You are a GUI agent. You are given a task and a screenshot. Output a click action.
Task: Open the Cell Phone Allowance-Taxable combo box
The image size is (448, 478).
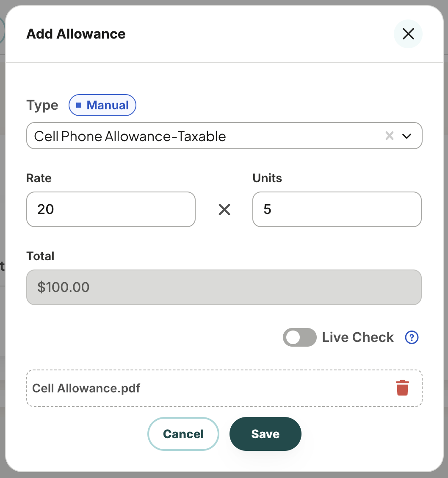(x=224, y=136)
